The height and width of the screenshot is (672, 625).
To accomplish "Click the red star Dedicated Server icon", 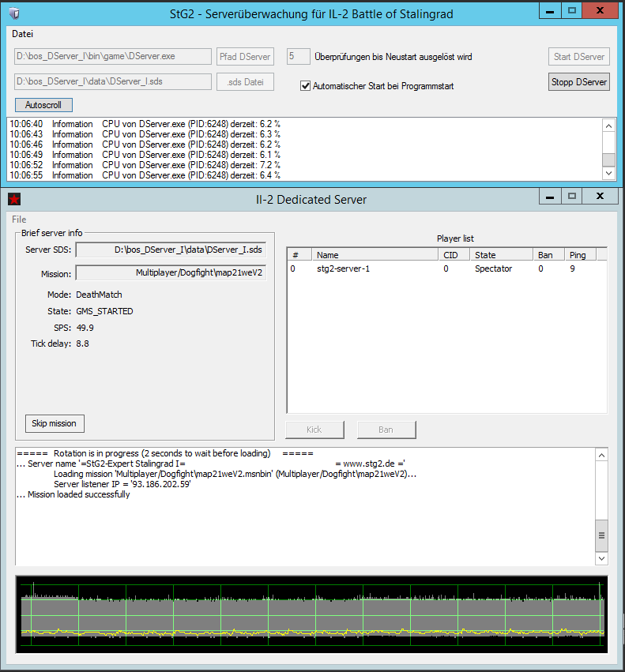I will pyautogui.click(x=14, y=199).
